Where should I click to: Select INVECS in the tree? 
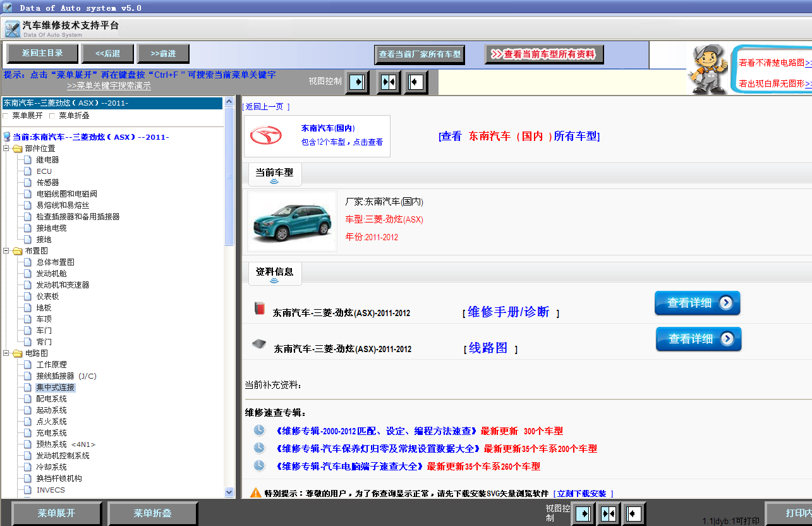(x=51, y=490)
